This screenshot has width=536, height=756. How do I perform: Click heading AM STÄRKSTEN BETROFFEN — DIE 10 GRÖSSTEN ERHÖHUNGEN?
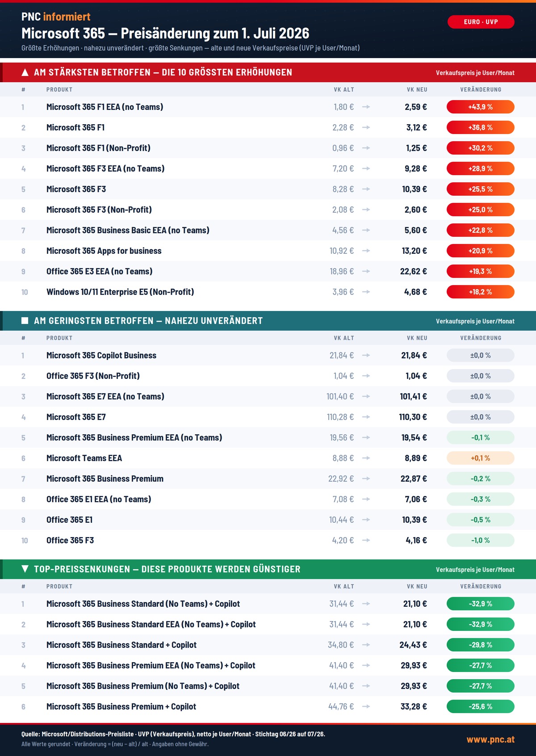163,72
